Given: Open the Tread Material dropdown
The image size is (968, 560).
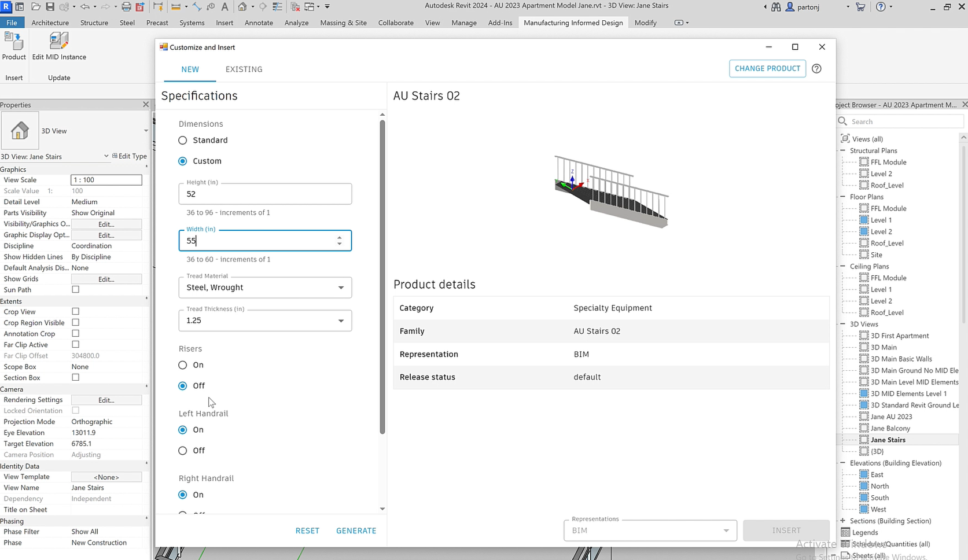Looking at the screenshot, I should pos(265,288).
